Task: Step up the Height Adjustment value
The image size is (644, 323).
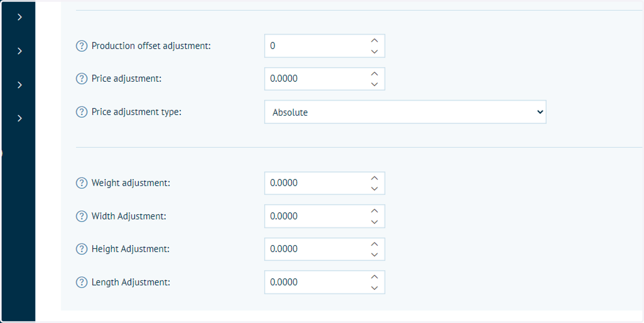Action: coord(375,243)
